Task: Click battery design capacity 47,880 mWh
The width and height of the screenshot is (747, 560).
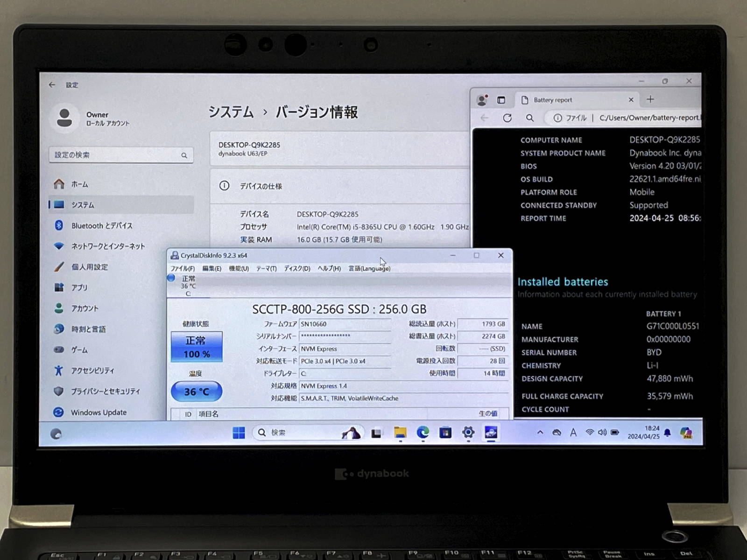Action: pos(669,379)
